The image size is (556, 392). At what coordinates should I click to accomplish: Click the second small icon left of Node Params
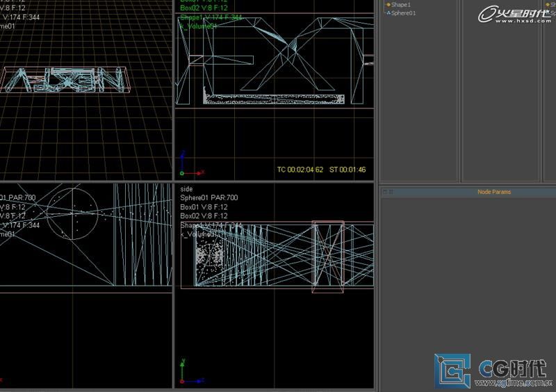coord(391,192)
